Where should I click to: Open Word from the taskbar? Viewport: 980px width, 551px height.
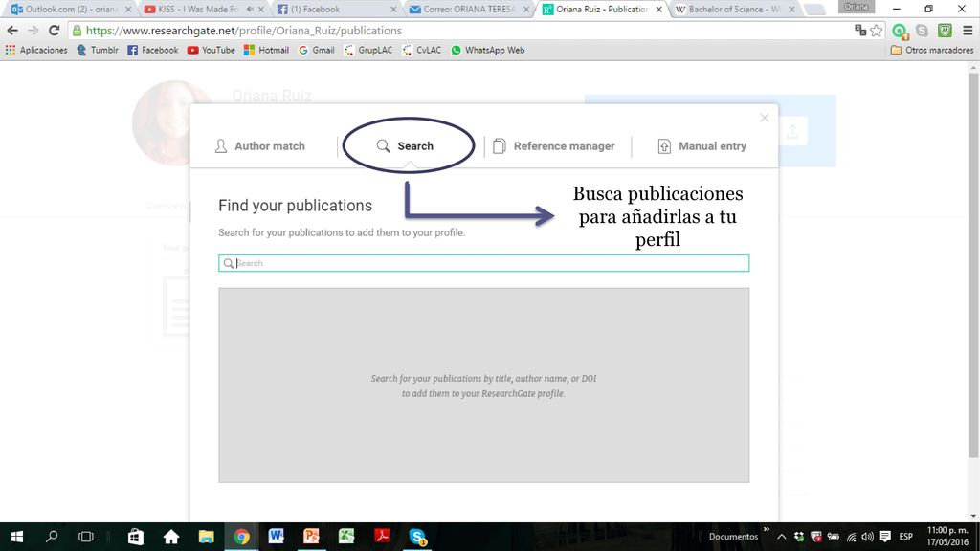coord(277,537)
